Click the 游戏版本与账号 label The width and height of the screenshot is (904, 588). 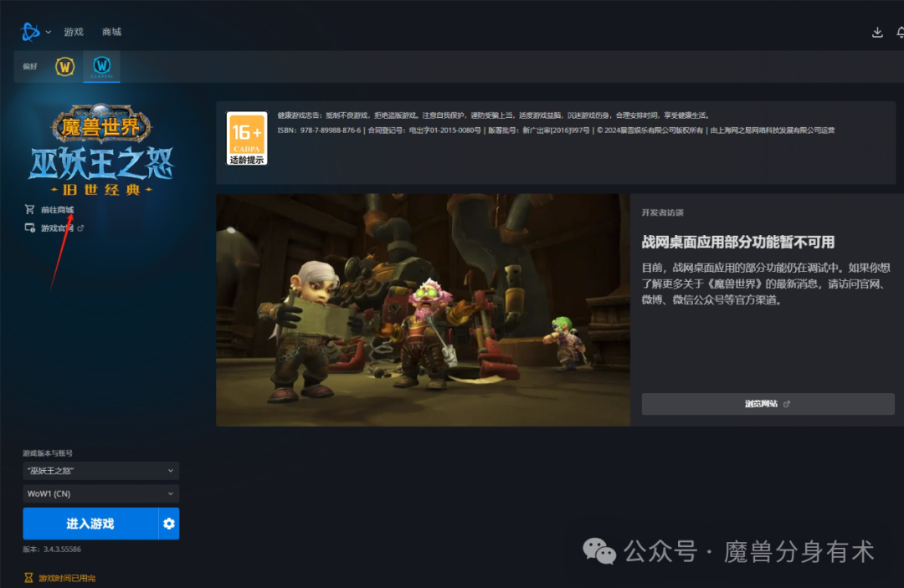[x=48, y=453]
